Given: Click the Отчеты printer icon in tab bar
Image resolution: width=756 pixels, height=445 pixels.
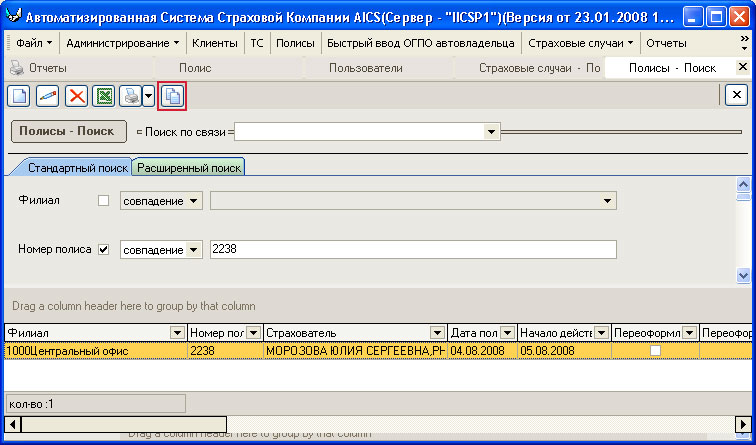Looking at the screenshot, I should tap(17, 68).
